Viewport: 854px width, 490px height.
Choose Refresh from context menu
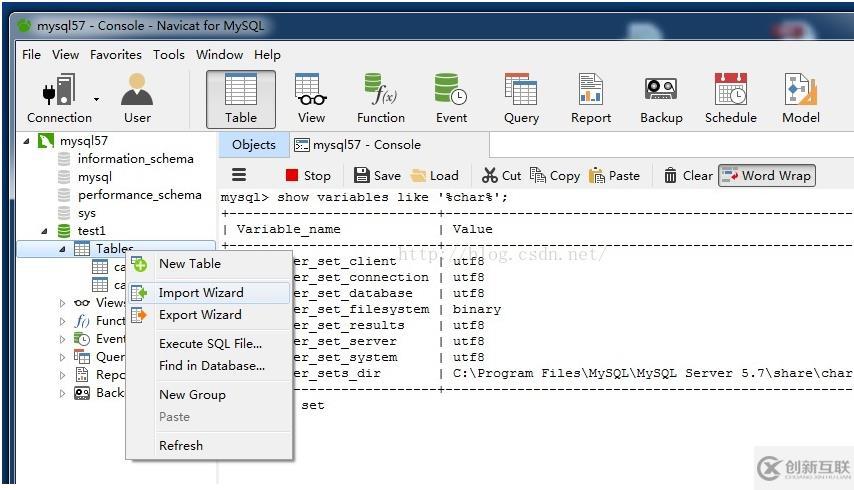click(210, 445)
